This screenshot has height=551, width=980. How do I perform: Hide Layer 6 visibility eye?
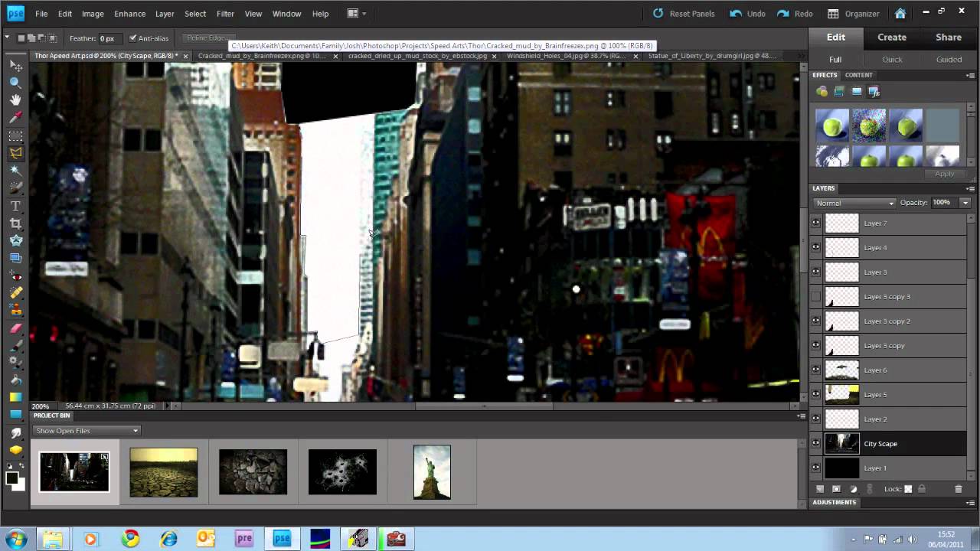pyautogui.click(x=815, y=370)
